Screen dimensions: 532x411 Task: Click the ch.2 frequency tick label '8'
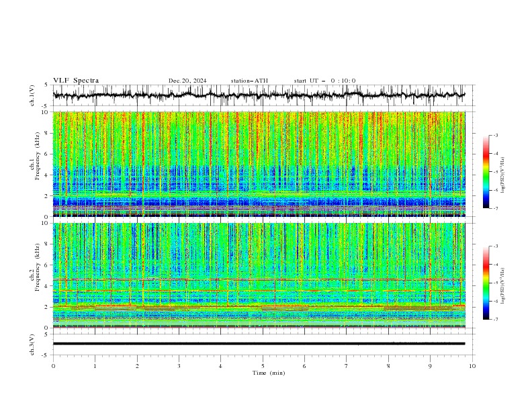46,244
